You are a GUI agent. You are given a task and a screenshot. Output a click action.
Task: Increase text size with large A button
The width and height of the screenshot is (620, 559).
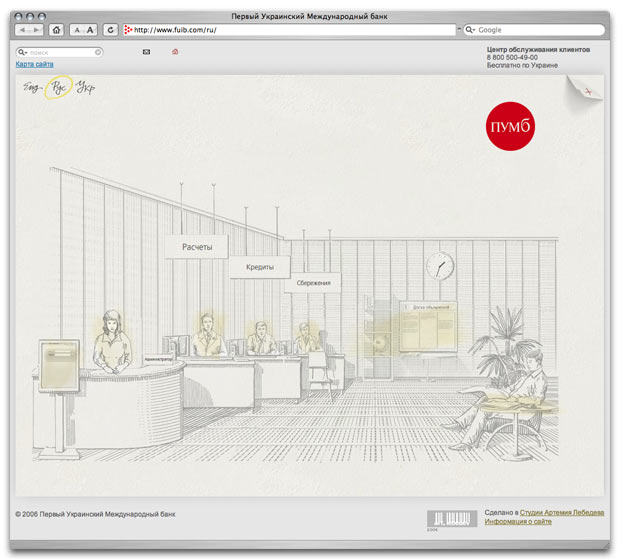90,30
